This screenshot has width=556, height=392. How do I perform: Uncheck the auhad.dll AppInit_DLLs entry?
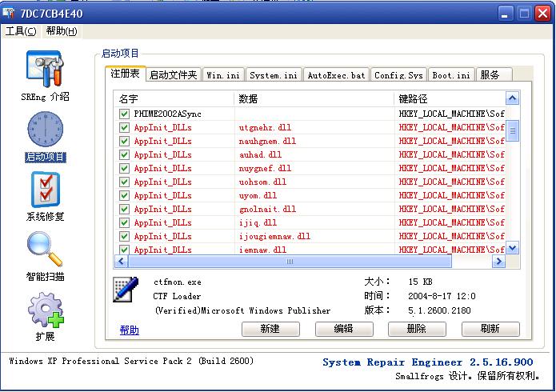pos(124,154)
